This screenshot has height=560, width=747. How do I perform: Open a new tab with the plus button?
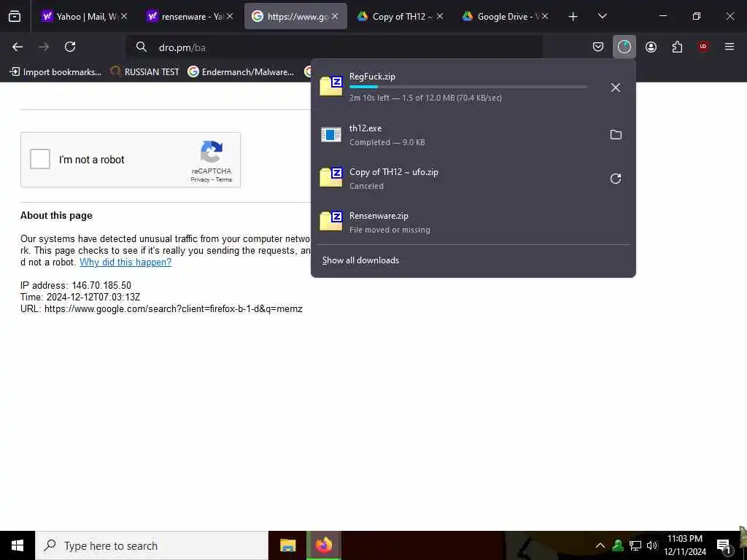pos(573,17)
